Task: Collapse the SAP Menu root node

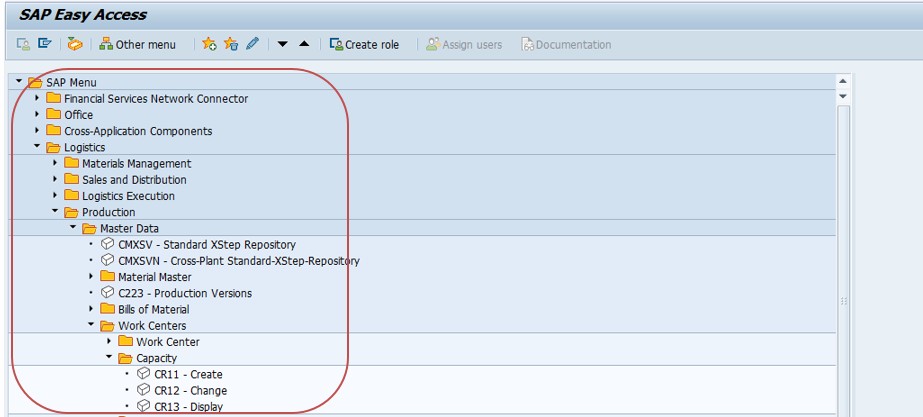Action: pos(19,81)
